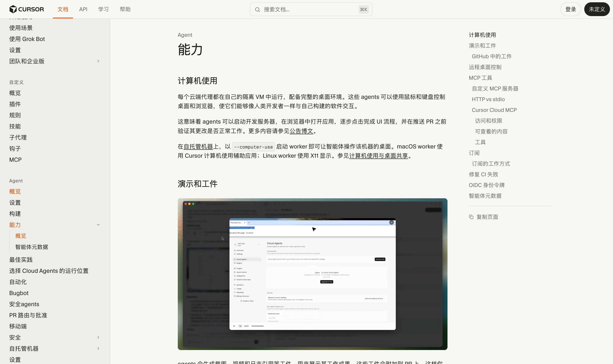Jump to 远程桌面控制 in table of contents
This screenshot has width=613, height=364.
[485, 67]
